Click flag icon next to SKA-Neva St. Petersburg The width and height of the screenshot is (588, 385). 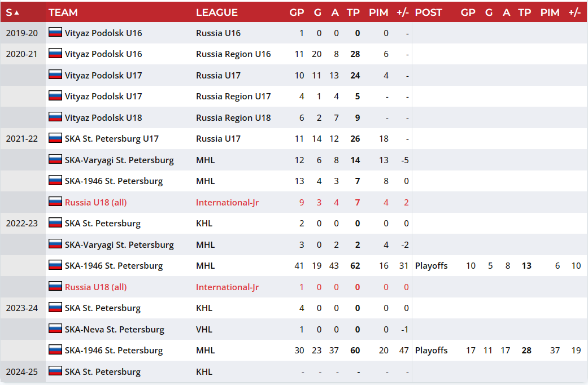click(x=55, y=329)
